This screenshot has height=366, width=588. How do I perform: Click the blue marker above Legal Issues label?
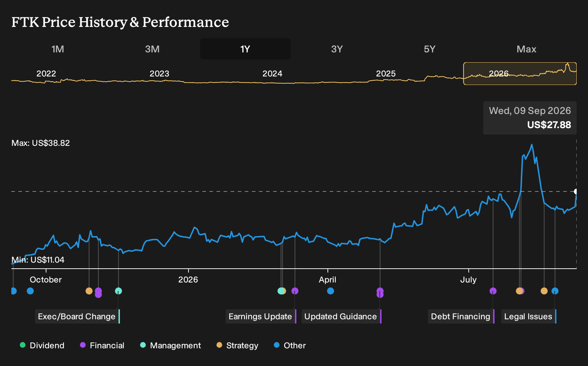click(555, 291)
